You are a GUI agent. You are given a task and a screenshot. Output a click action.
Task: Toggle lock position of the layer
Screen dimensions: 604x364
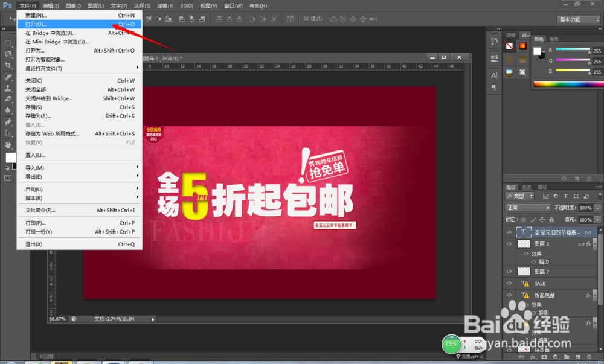[x=542, y=220]
